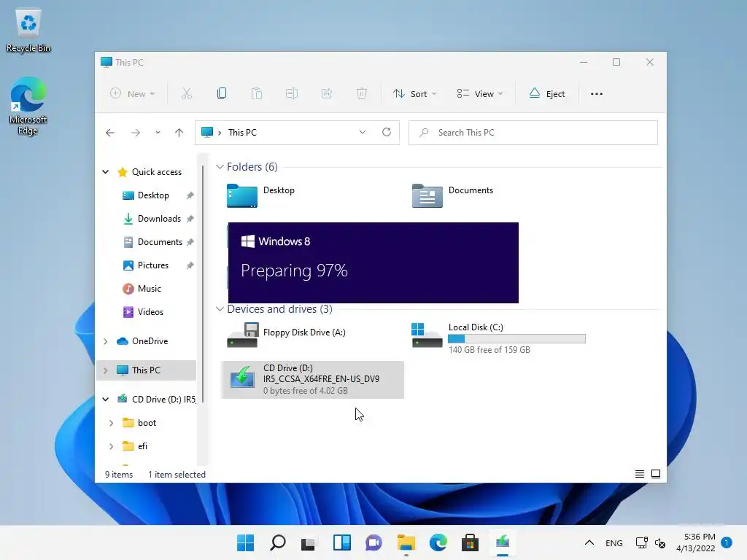Click the Paste clipboard icon
Screen dimensions: 747x560
coord(257,94)
